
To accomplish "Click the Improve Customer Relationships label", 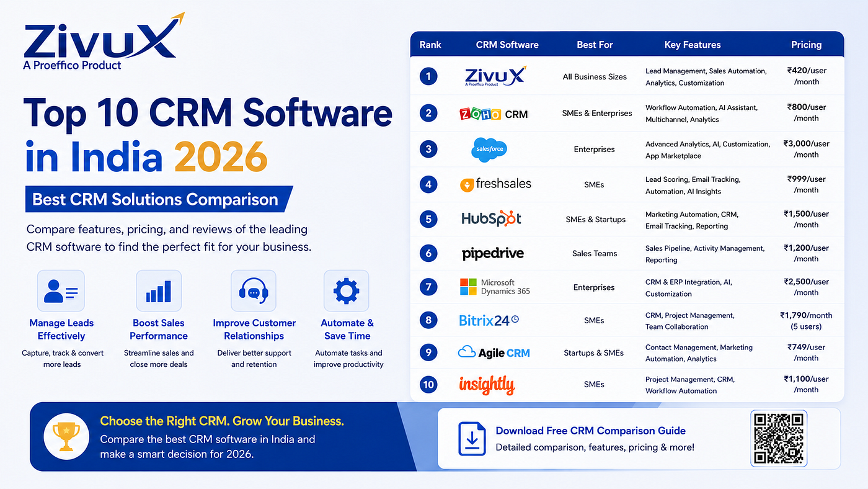I will click(254, 330).
